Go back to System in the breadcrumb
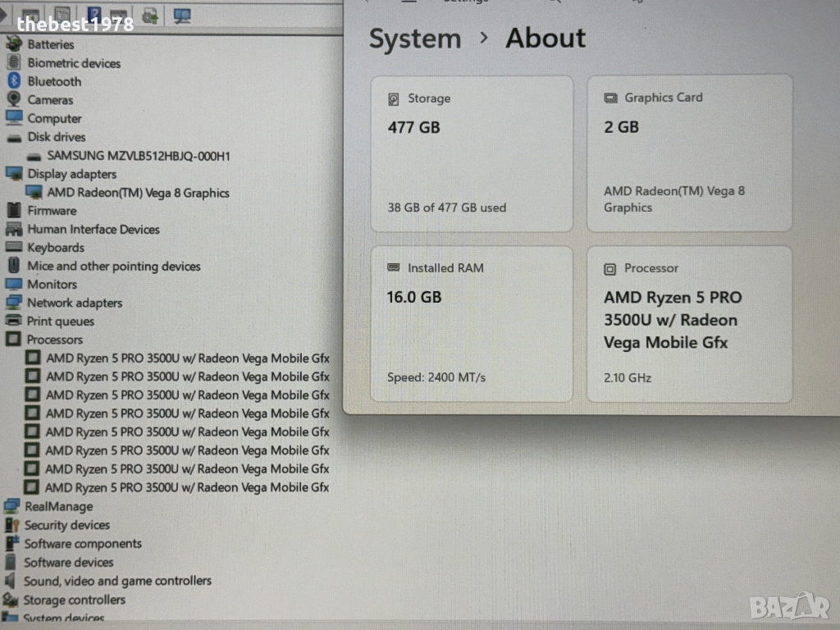The image size is (840, 630). click(414, 39)
